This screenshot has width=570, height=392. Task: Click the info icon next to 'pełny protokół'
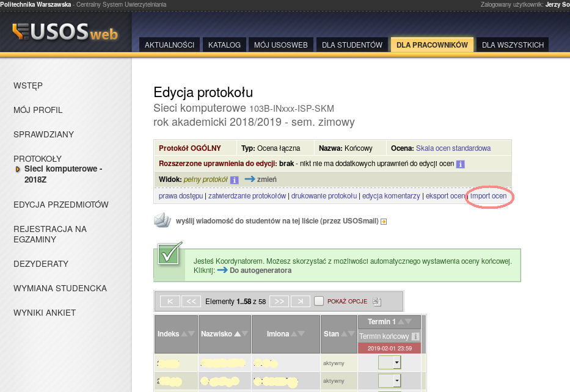tap(234, 180)
